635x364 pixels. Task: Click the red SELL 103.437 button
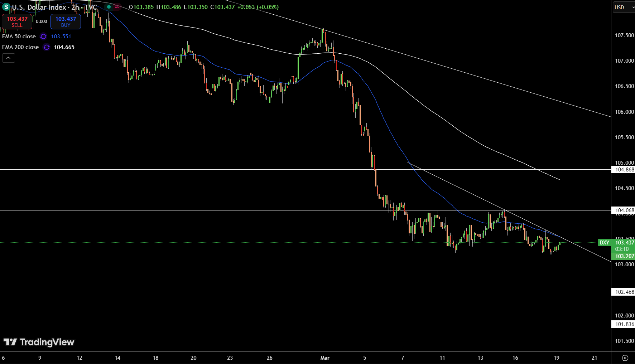tap(17, 22)
